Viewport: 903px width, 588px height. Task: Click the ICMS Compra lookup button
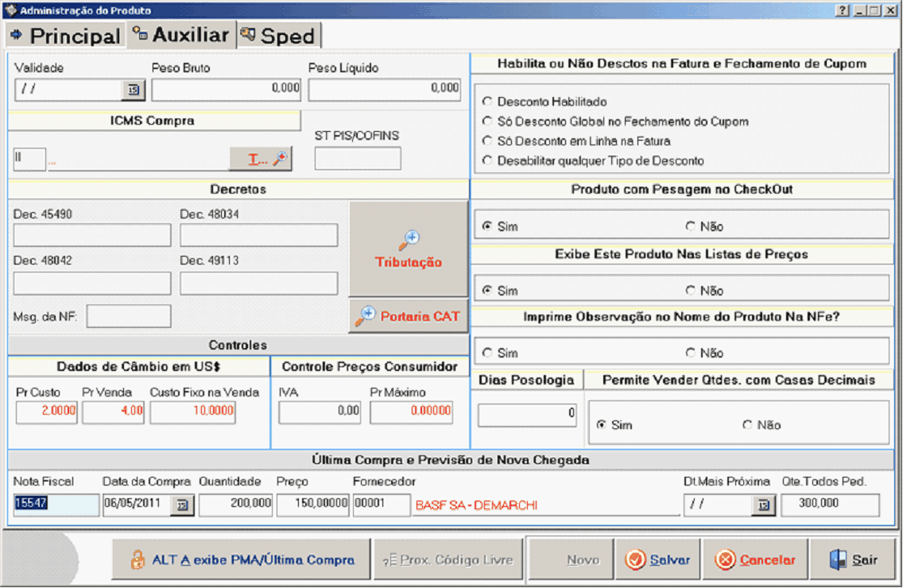[x=260, y=159]
